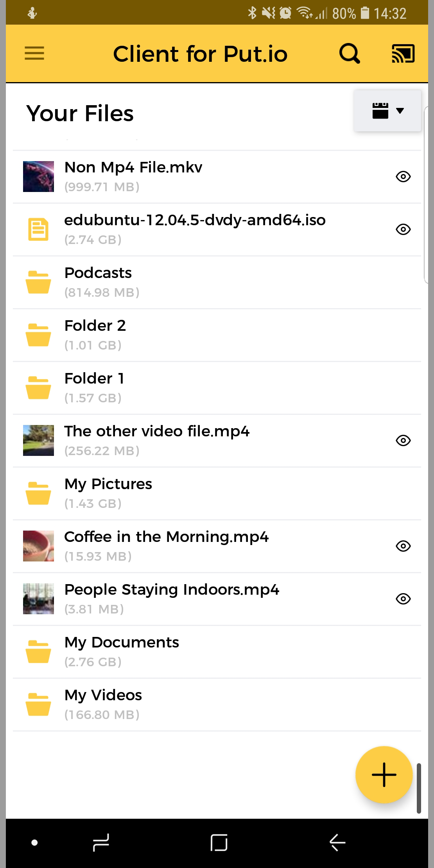434x868 pixels.
Task: Open the hamburger navigation menu
Action: (x=34, y=54)
